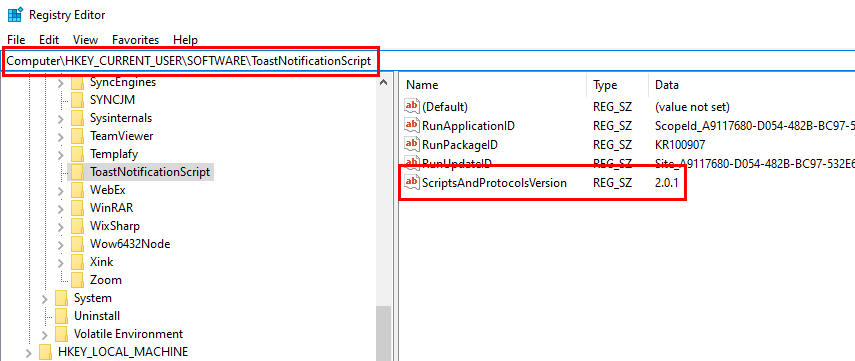Click the RunApplicationID string value icon
The height and width of the screenshot is (361, 855).
(412, 125)
